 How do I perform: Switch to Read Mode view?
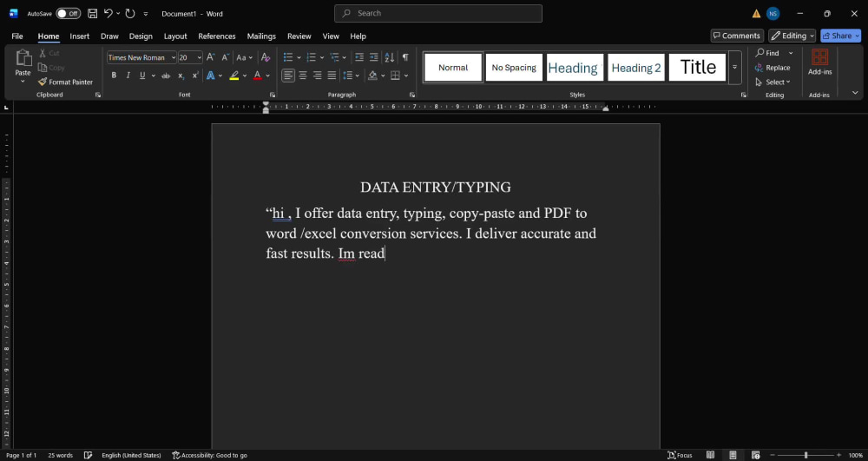(x=710, y=455)
